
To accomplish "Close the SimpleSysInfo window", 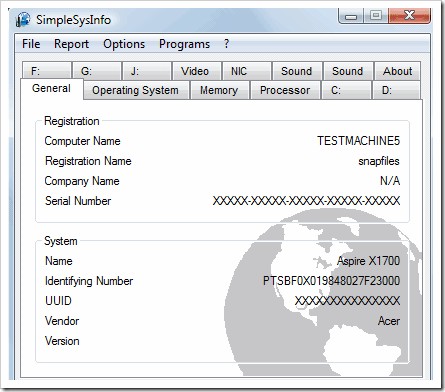I will pos(409,16).
